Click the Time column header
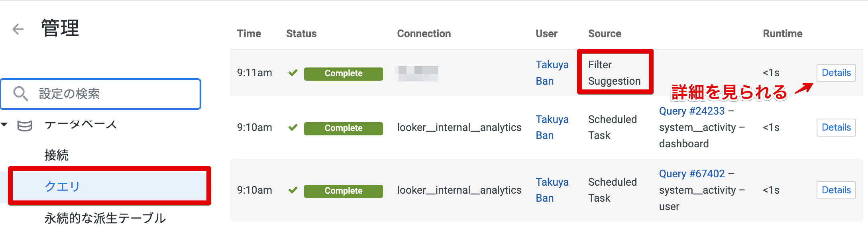Viewport: 868px width, 226px height. [249, 34]
